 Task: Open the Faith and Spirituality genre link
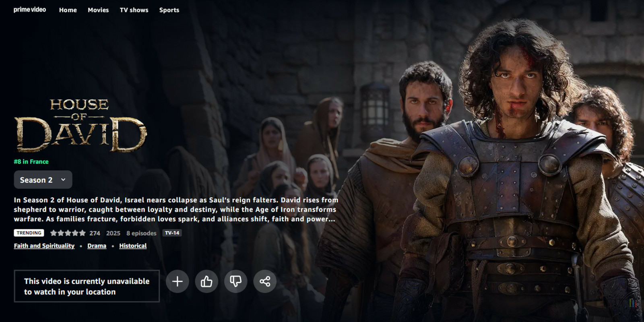tap(44, 246)
